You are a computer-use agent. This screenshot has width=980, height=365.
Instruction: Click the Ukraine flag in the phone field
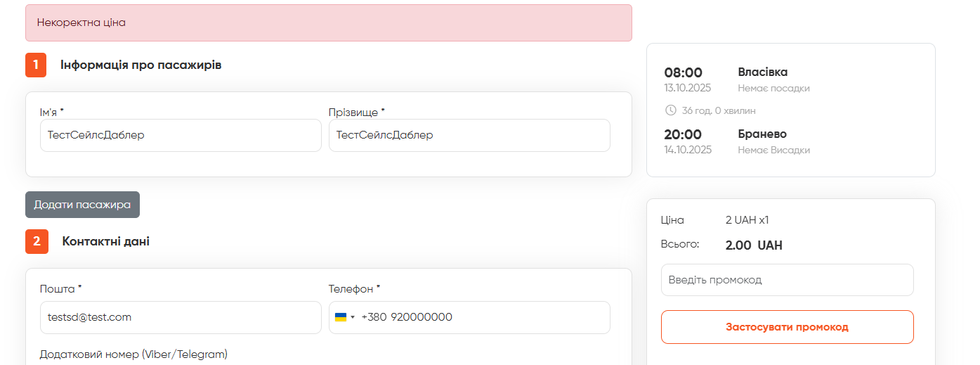click(x=341, y=317)
